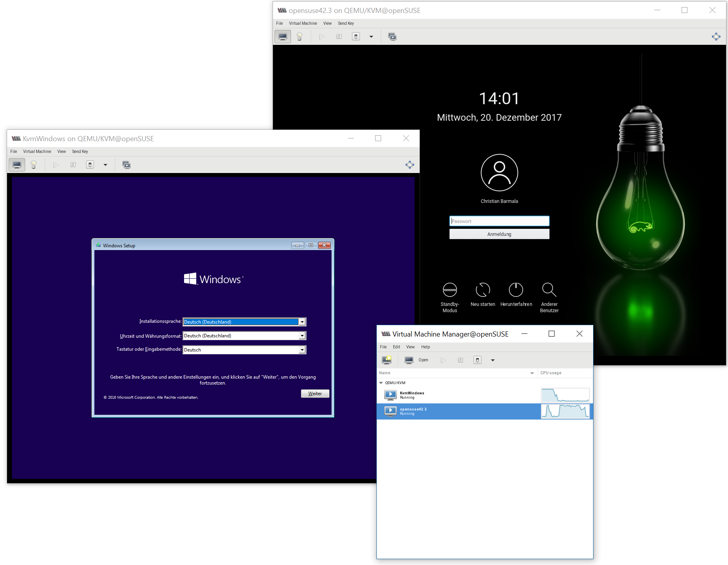Click the Weiter button in Windows Setup
728x565 pixels.
pyautogui.click(x=315, y=394)
